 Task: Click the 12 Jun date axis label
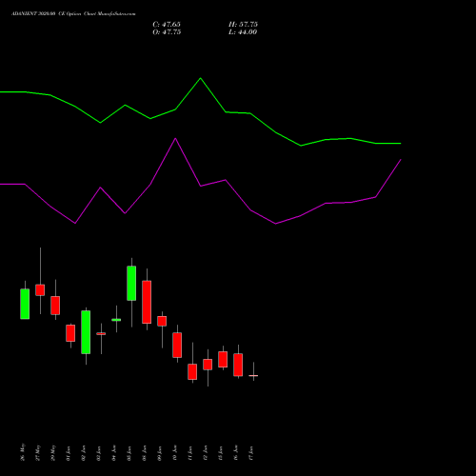206,453
